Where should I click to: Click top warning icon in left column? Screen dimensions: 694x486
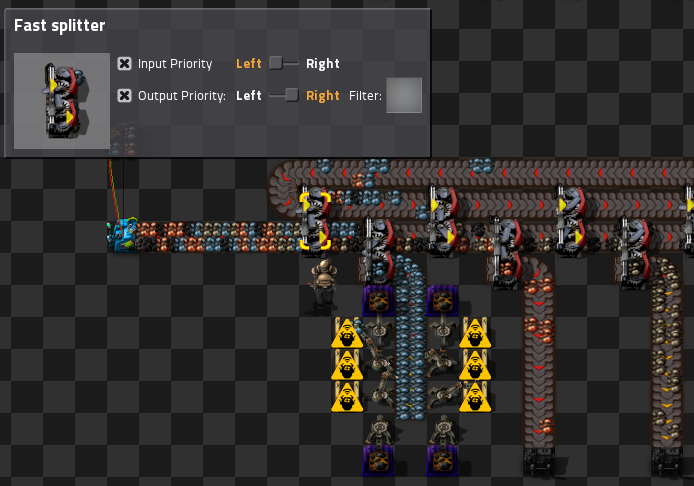coord(347,333)
